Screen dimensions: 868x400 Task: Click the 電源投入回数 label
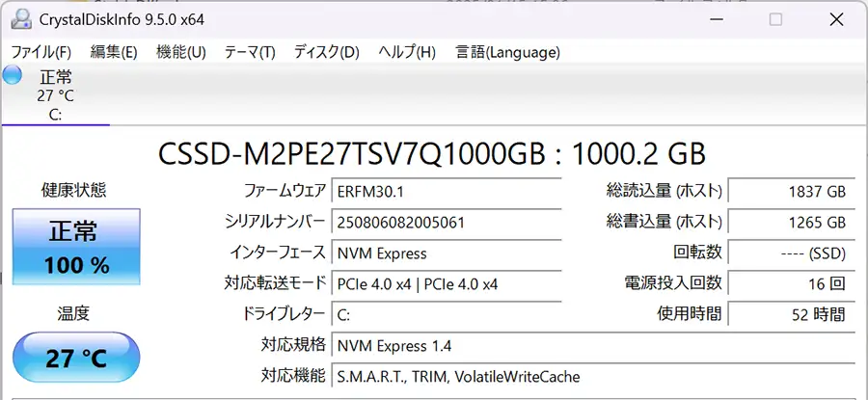click(x=673, y=283)
